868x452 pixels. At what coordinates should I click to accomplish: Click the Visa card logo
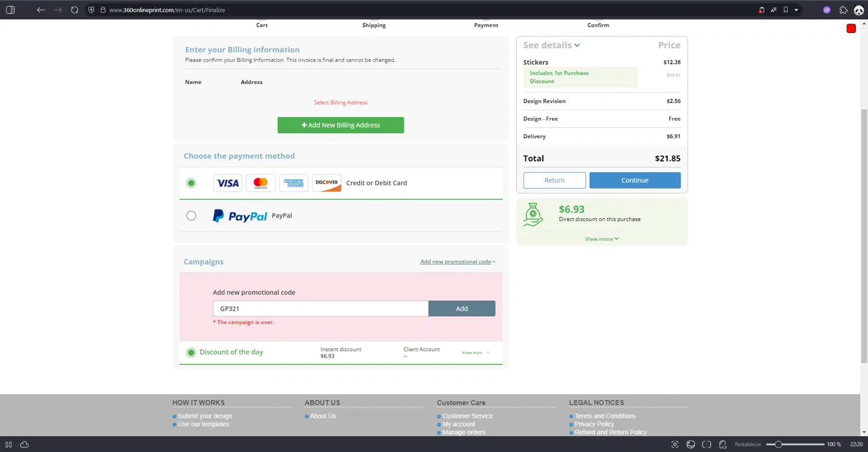pyautogui.click(x=227, y=183)
